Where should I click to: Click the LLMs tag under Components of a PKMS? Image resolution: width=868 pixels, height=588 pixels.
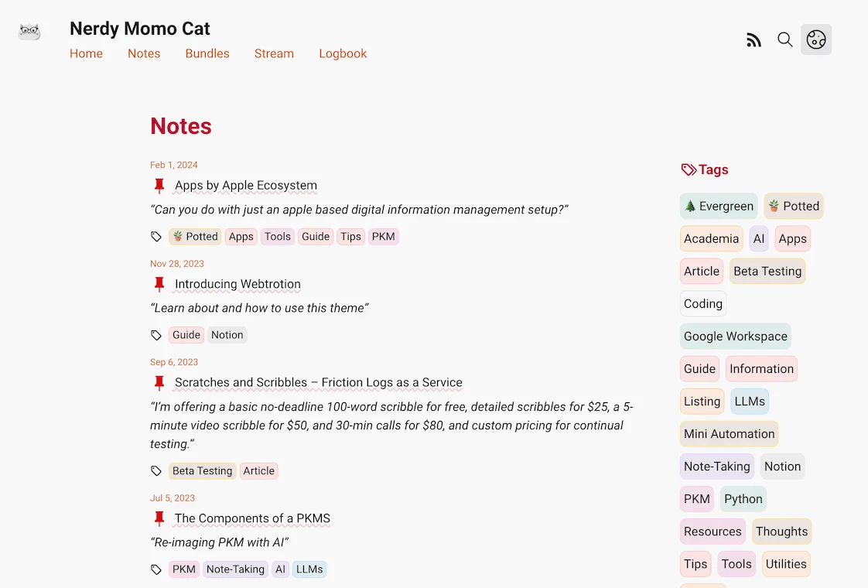[x=309, y=569]
